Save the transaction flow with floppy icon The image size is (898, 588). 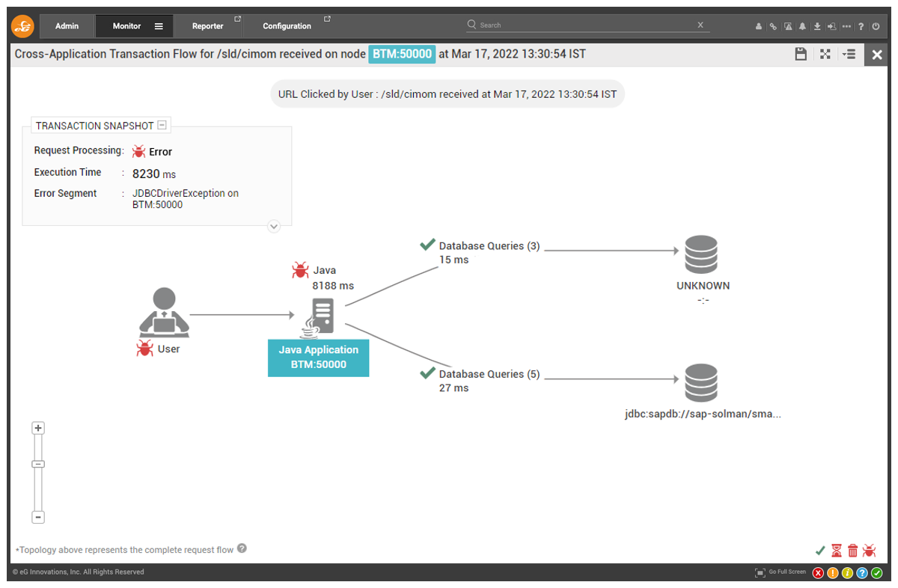click(x=801, y=54)
